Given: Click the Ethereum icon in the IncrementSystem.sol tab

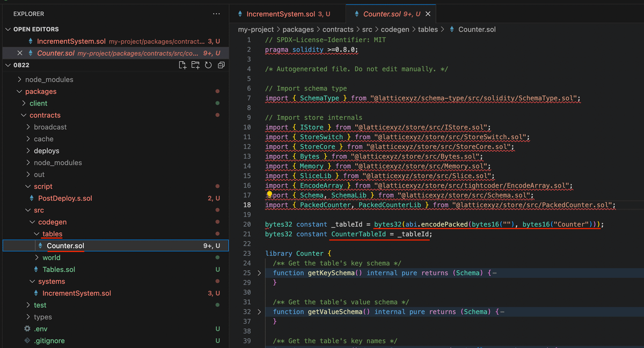Looking at the screenshot, I should [240, 14].
